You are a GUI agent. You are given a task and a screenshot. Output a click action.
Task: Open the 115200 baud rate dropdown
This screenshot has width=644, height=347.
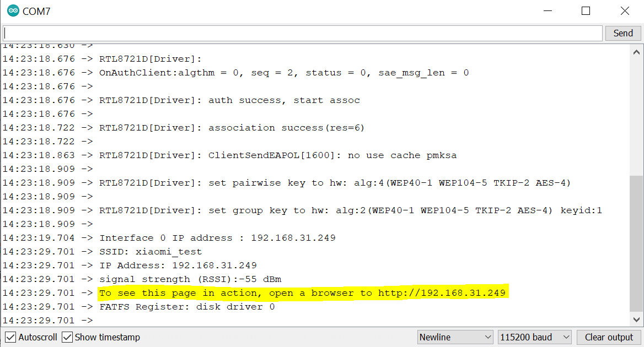tap(534, 337)
